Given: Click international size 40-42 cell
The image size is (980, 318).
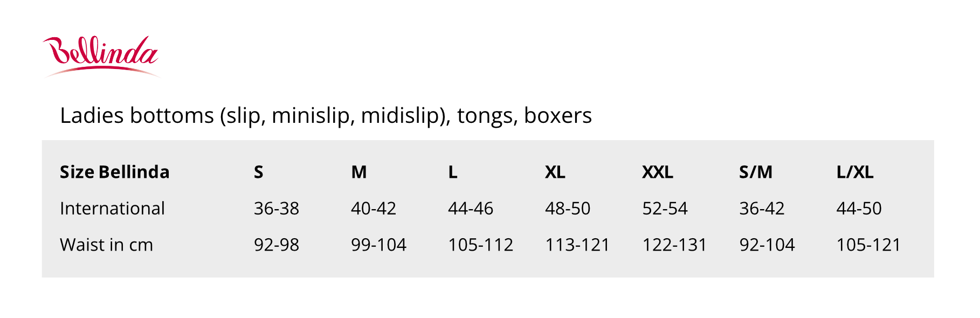Looking at the screenshot, I should (x=374, y=209).
